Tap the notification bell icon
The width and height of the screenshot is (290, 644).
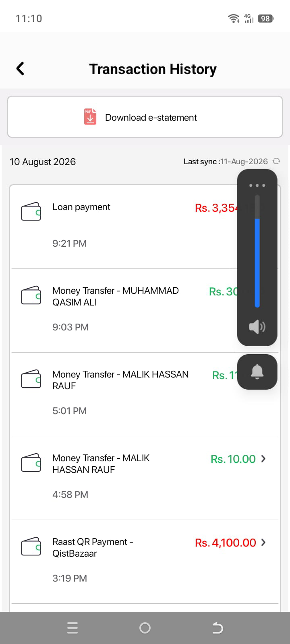(257, 372)
